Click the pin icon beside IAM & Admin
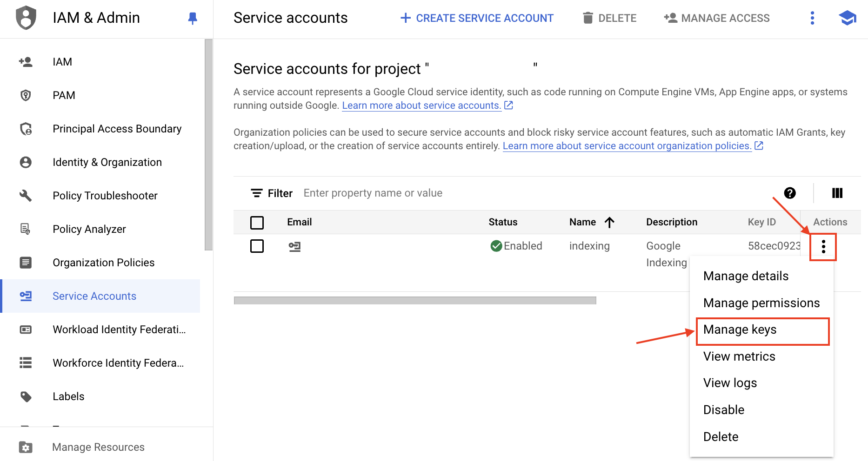Image resolution: width=868 pixels, height=461 pixels. tap(192, 18)
